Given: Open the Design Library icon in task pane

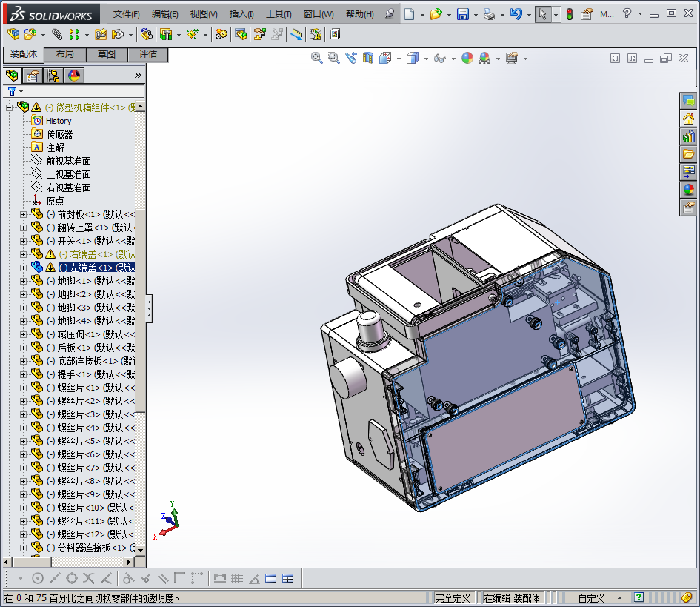Looking at the screenshot, I should click(x=688, y=136).
